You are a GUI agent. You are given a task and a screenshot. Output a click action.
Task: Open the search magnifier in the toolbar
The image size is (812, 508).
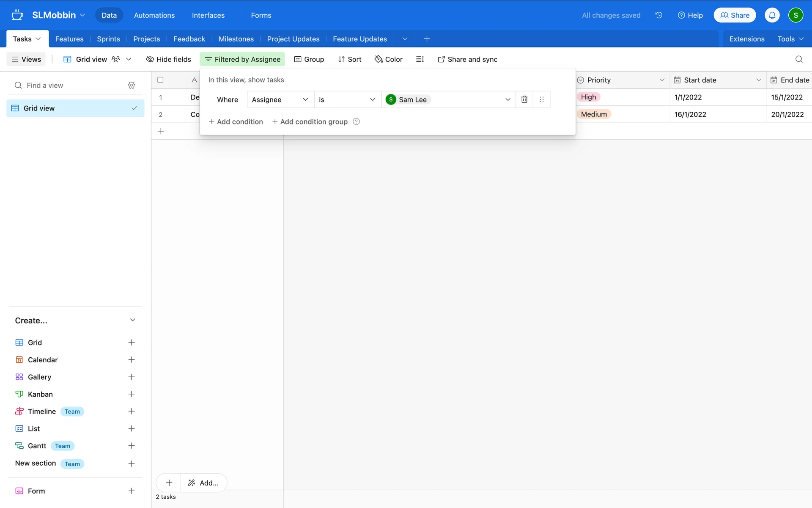pos(798,59)
